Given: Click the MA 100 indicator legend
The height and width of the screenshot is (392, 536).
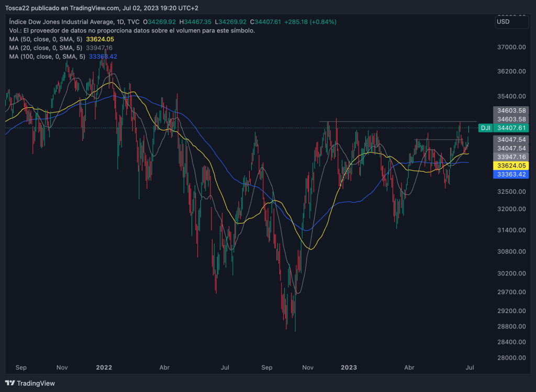Looking at the screenshot, I should click(x=63, y=56).
